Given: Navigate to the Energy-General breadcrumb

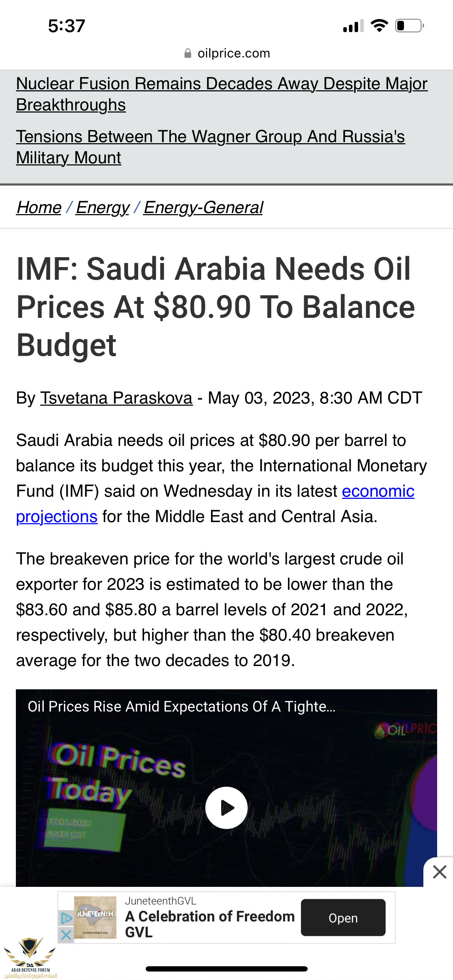Looking at the screenshot, I should pos(203,207).
